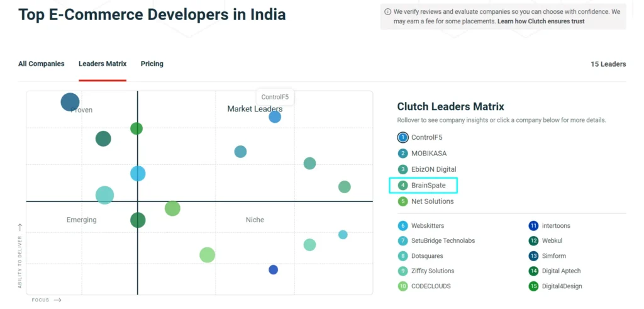644x309 pixels.
Task: Click the light green CODECLOUDS bubble in Niche
Action: (208, 255)
